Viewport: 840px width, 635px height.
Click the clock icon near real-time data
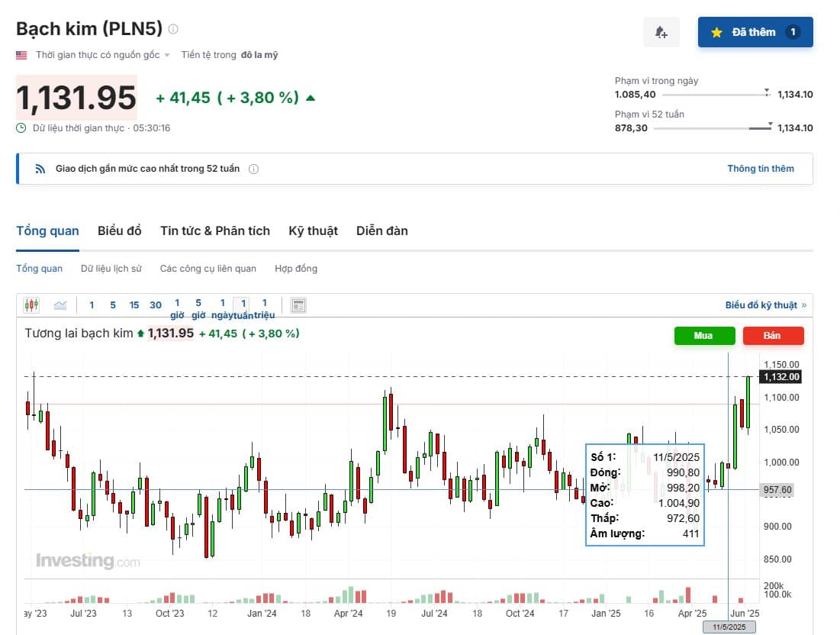[21, 128]
